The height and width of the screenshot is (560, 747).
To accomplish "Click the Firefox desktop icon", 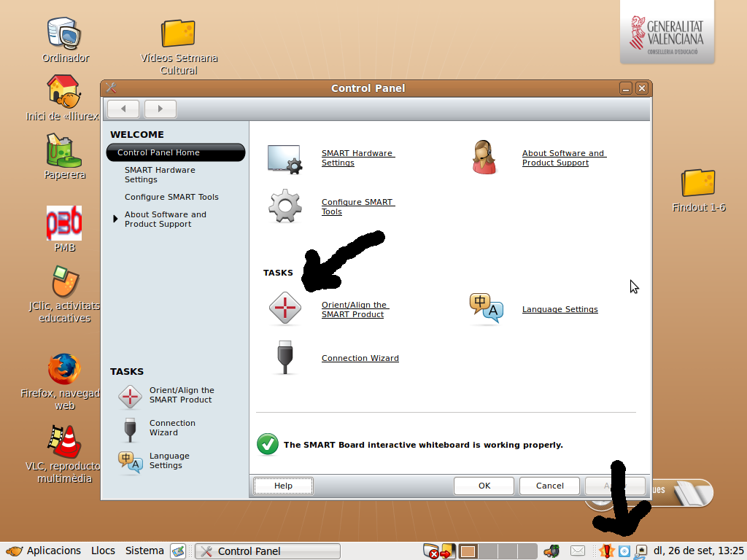I will 64,369.
